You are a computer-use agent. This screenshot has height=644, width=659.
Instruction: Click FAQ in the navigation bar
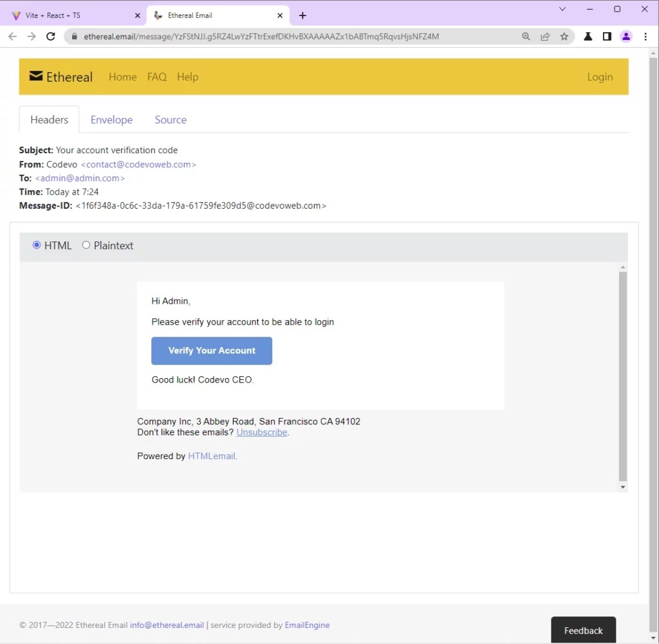coord(156,77)
